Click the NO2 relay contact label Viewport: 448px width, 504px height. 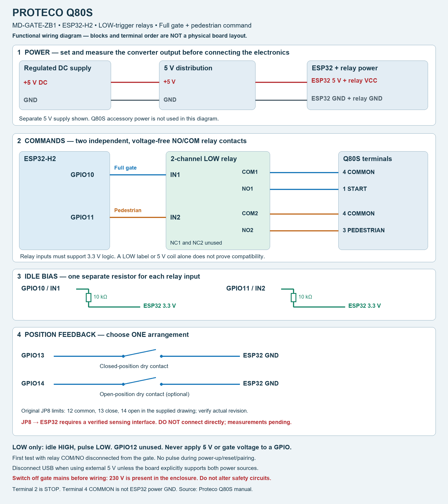[x=248, y=230]
